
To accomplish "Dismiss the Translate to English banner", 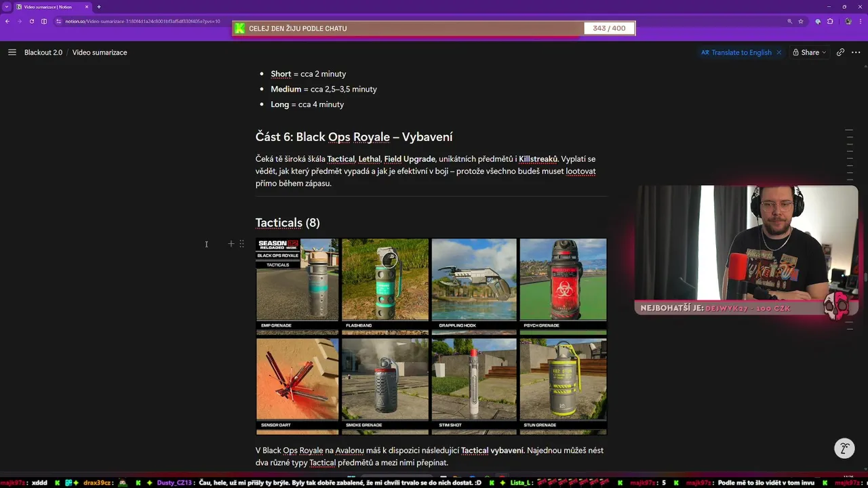I will click(x=778, y=52).
